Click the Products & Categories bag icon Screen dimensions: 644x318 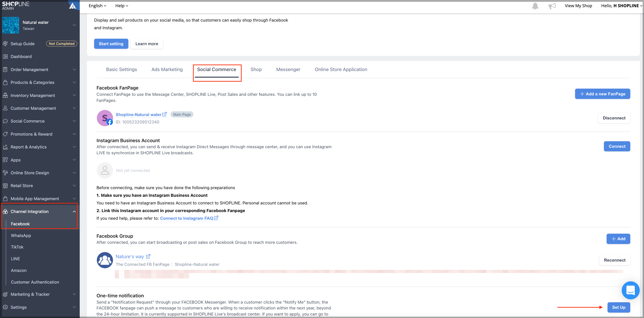(5, 82)
